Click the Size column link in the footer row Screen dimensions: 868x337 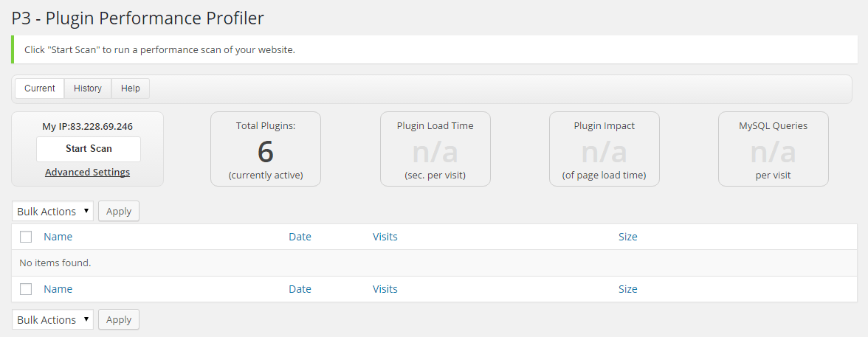tap(627, 289)
